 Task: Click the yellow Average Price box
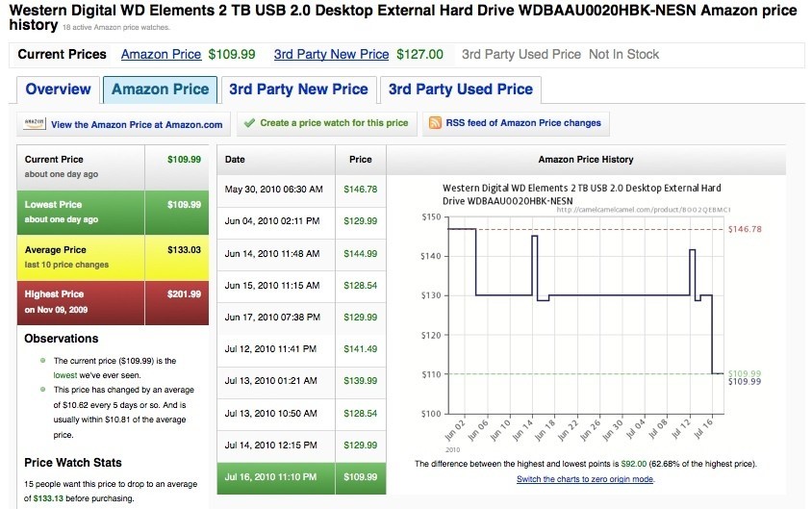114,256
